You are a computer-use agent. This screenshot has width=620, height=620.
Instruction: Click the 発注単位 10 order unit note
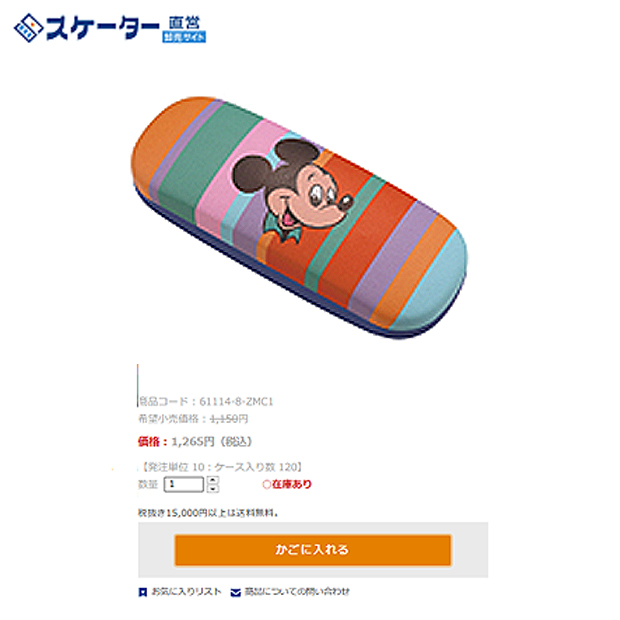222,467
